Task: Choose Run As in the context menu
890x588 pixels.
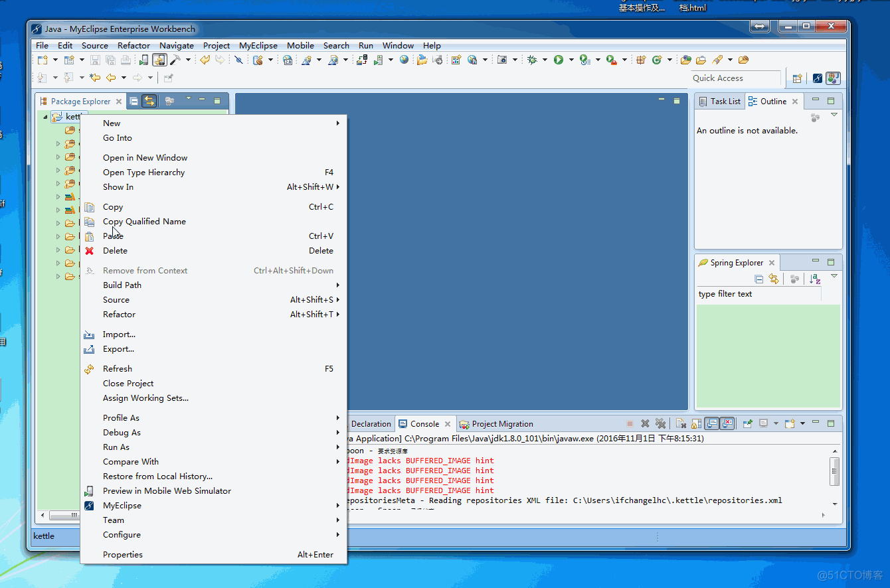Action: [x=213, y=447]
